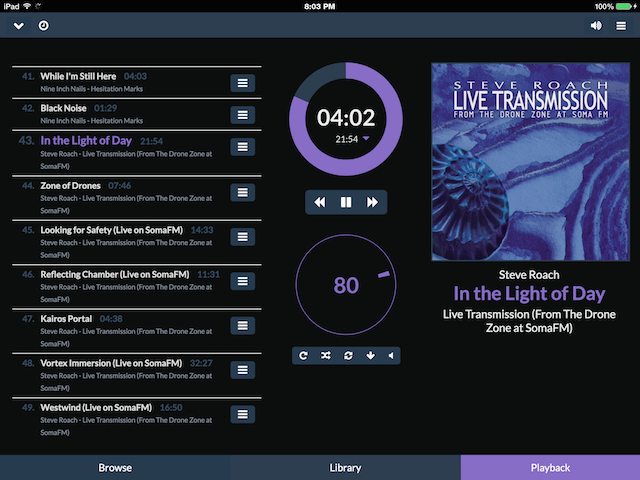Skip to next track
The height and width of the screenshot is (480, 640).
click(x=372, y=202)
